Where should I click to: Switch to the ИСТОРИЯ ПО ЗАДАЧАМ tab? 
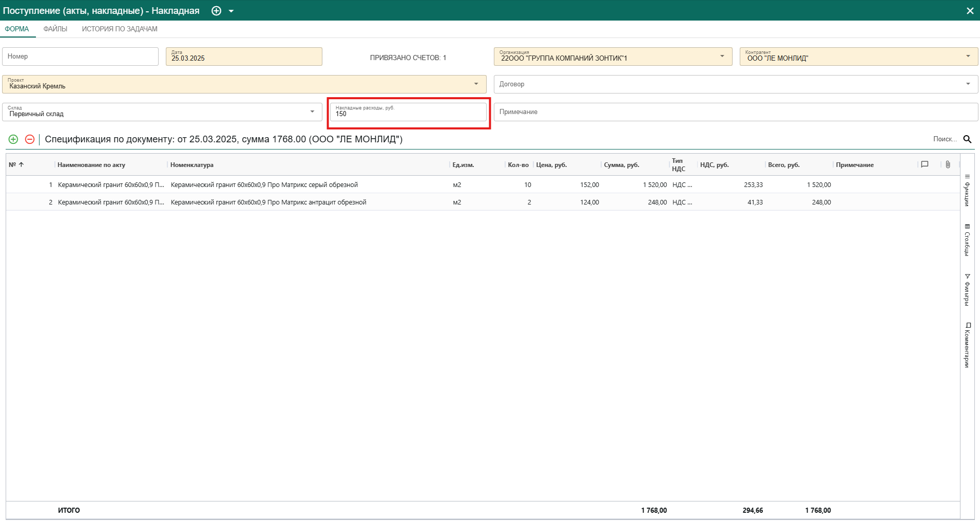coord(120,29)
